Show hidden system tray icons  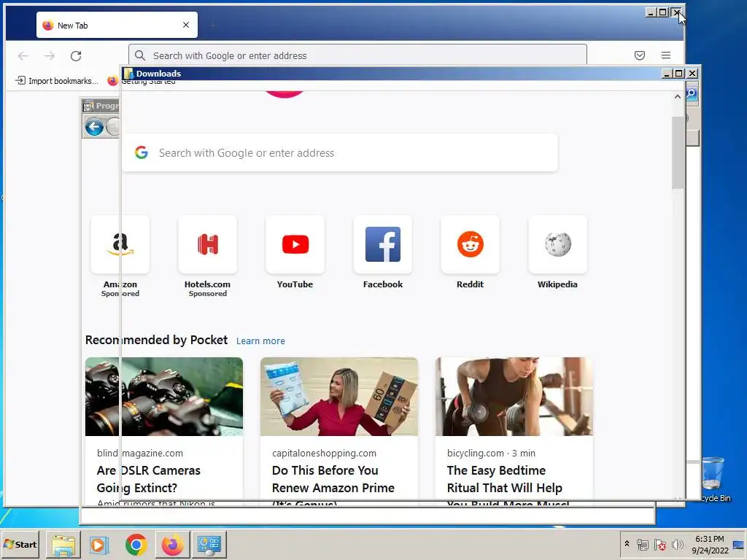[x=627, y=544]
